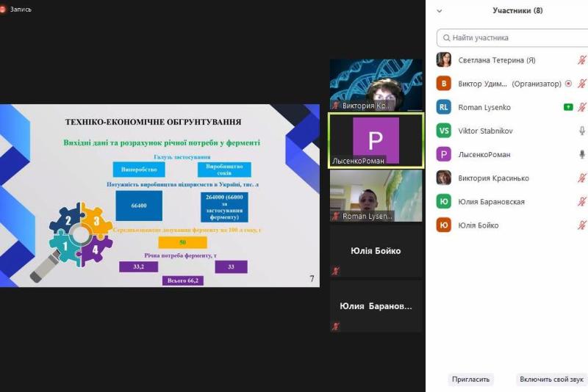This screenshot has height=392, width=588.
Task: Click Виктор Удим's orange B avatar
Action: pos(444,84)
